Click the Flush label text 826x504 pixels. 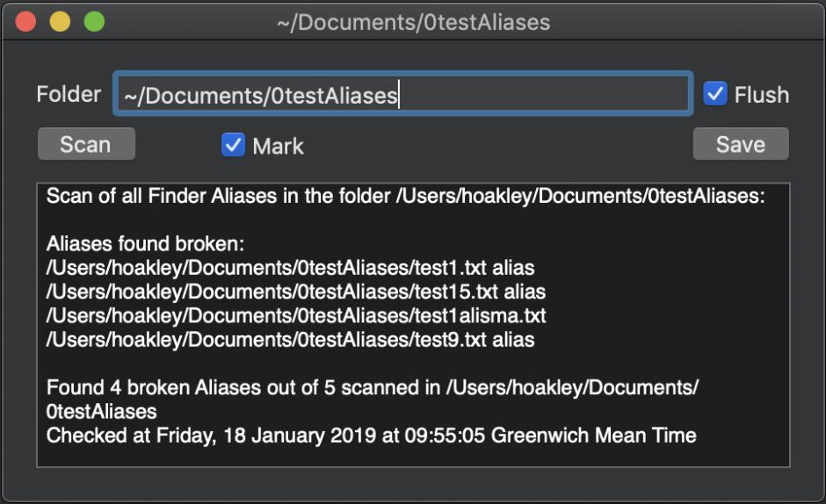coord(761,95)
